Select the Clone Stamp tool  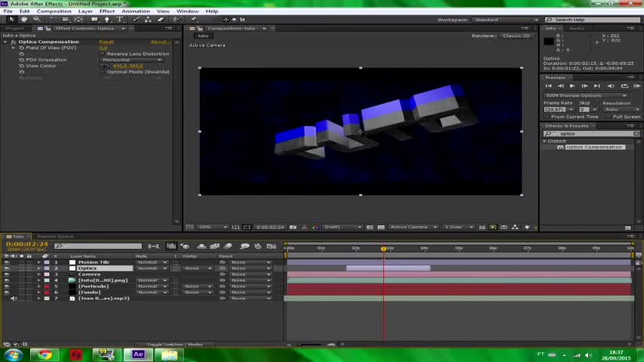pyautogui.click(x=148, y=20)
